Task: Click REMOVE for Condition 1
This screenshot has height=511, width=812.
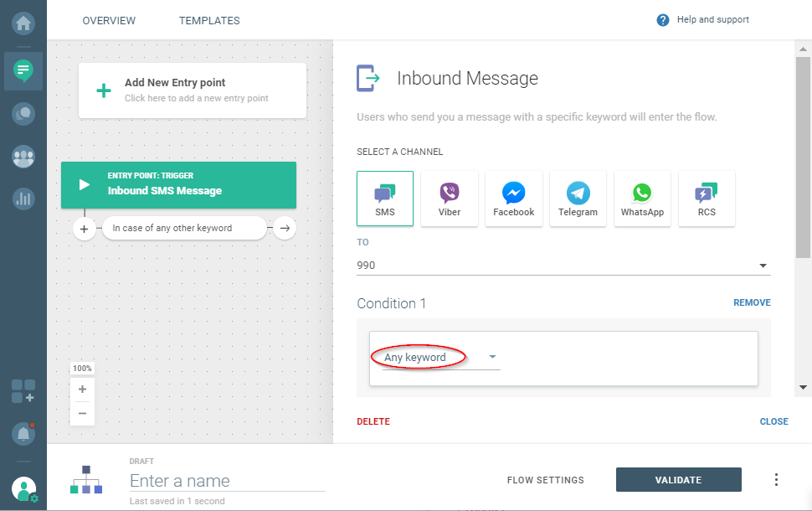Action: tap(752, 302)
